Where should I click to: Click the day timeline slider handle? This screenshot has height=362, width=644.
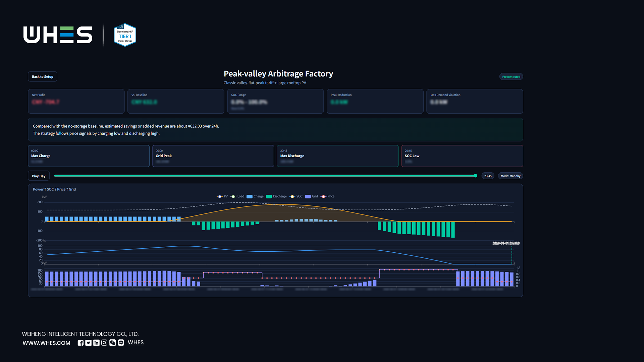click(x=475, y=176)
